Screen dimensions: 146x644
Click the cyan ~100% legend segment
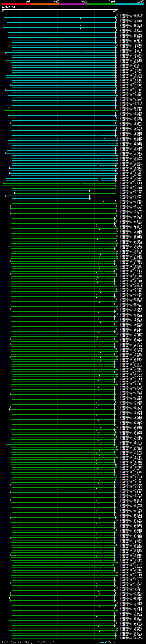[130, 4]
